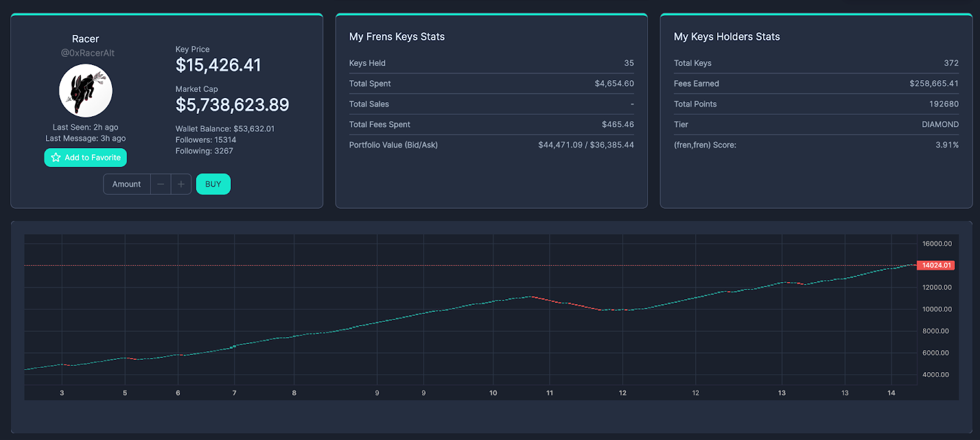The width and height of the screenshot is (980, 440).
Task: Click the 8000.00 price axis label
Action: tap(936, 331)
